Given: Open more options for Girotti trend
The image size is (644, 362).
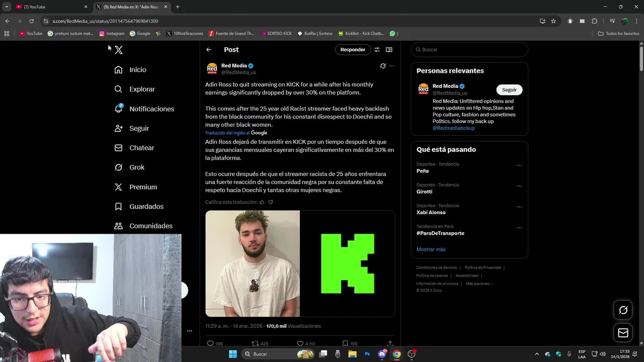Looking at the screenshot, I should [x=519, y=186].
